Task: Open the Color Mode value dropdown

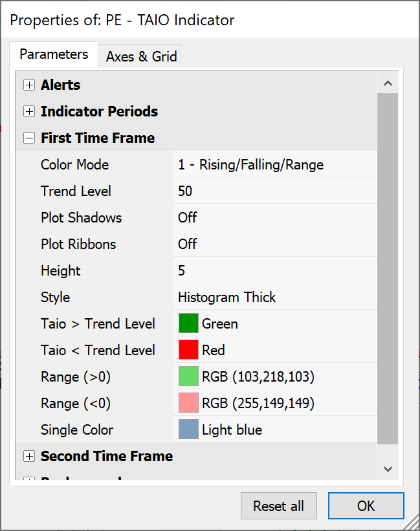Action: (x=273, y=164)
